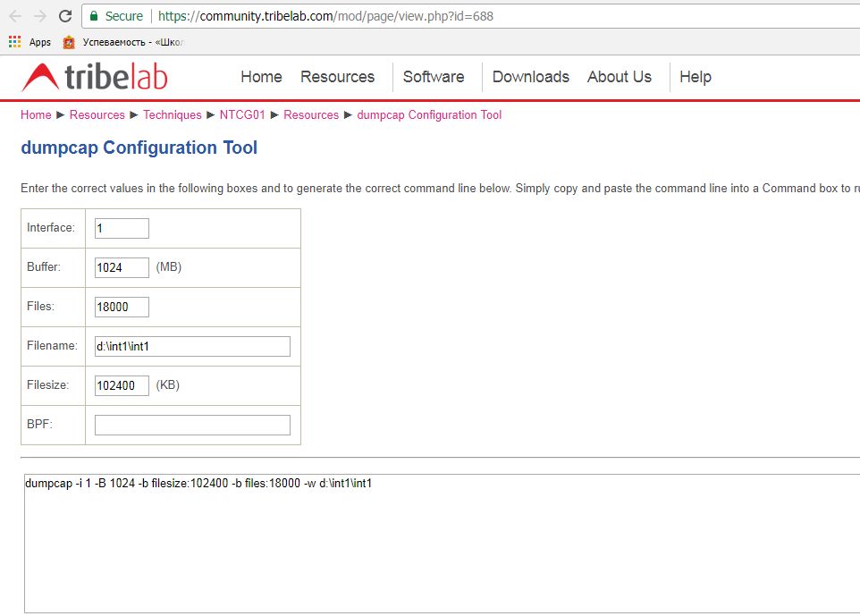Go to Downloads in the navigation bar

point(530,77)
